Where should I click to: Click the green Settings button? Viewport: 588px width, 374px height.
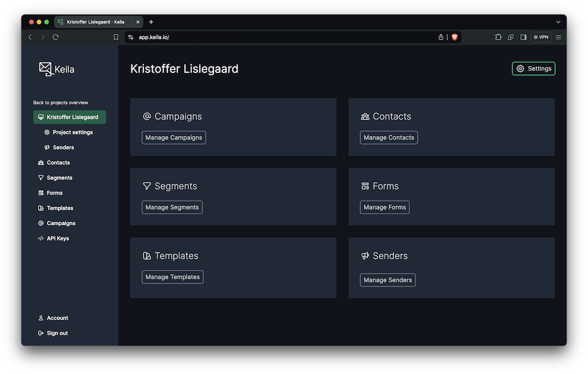click(533, 68)
